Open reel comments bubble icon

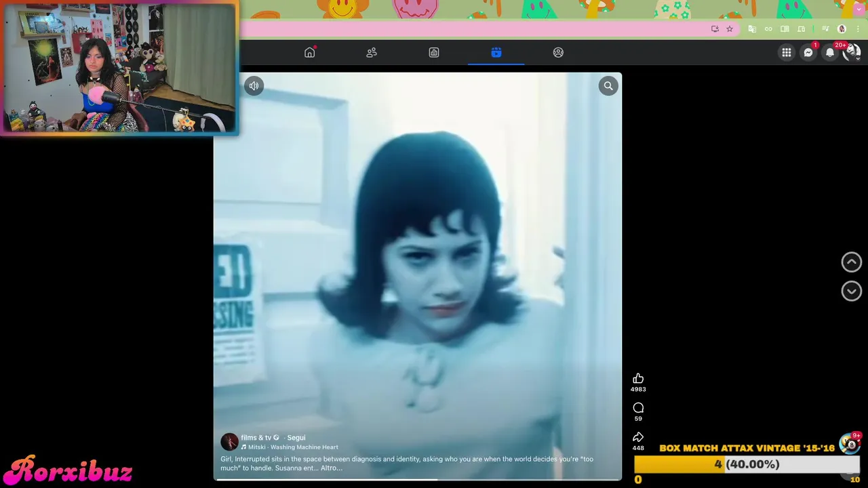[x=638, y=407]
